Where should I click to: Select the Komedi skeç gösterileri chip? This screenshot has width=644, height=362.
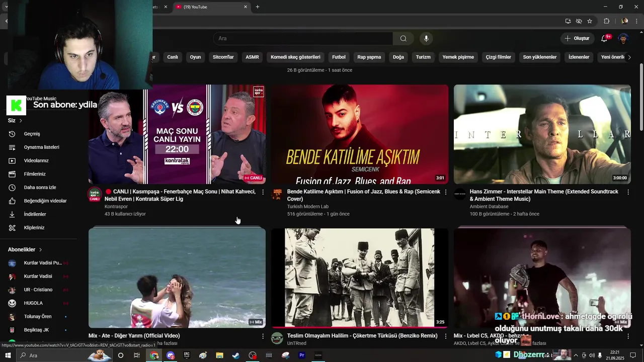click(x=295, y=57)
